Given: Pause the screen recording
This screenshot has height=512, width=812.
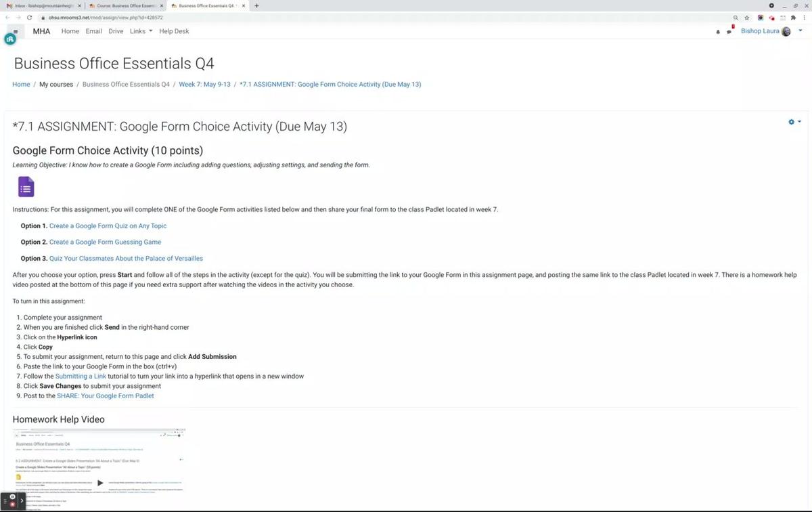Looking at the screenshot, I should [13, 497].
